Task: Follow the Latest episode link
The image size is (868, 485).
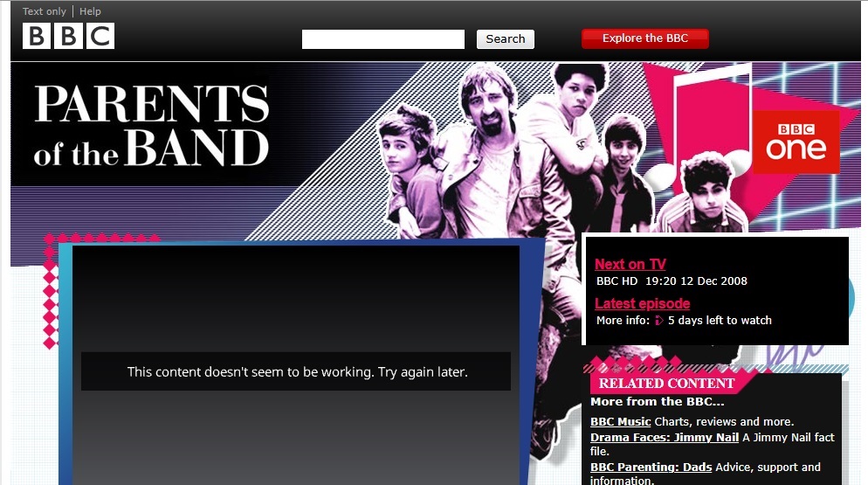Action: point(642,304)
